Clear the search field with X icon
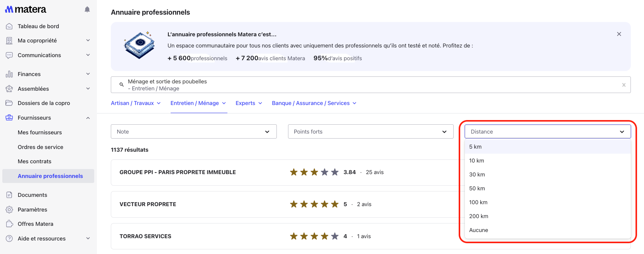Screen dimensions: 644x254 [x=624, y=85]
